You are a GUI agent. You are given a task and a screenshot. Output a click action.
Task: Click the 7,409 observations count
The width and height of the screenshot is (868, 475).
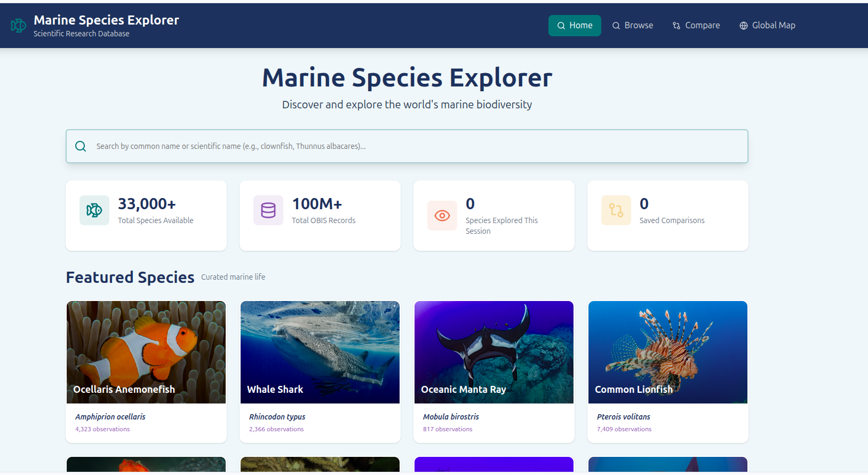624,429
